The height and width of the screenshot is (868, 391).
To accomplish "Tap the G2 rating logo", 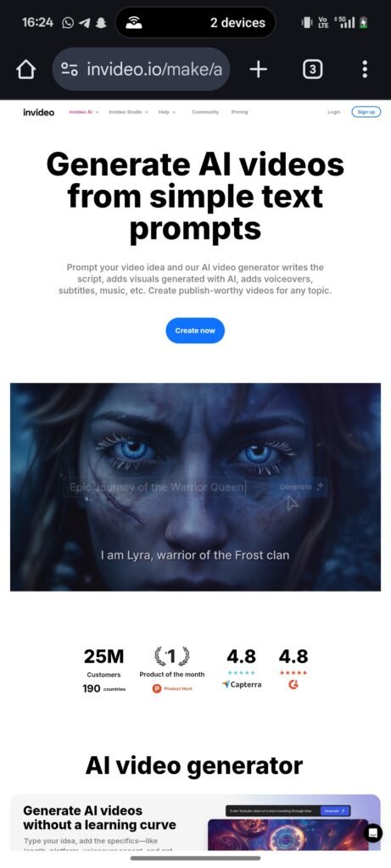I will [x=293, y=685].
